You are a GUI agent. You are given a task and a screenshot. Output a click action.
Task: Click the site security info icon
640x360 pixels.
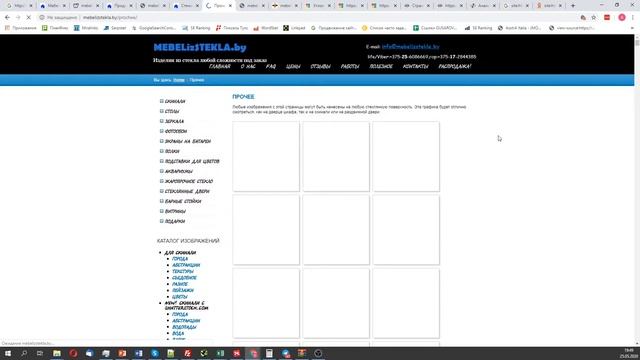pos(42,18)
